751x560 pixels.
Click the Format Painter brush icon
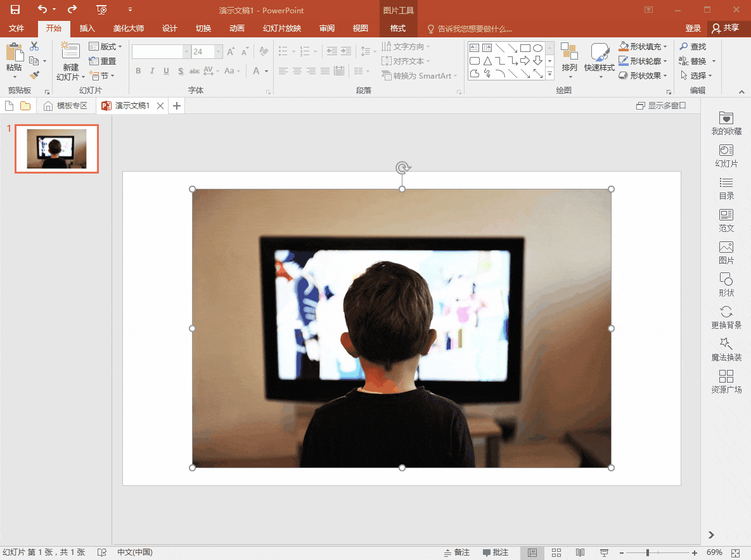tap(34, 75)
